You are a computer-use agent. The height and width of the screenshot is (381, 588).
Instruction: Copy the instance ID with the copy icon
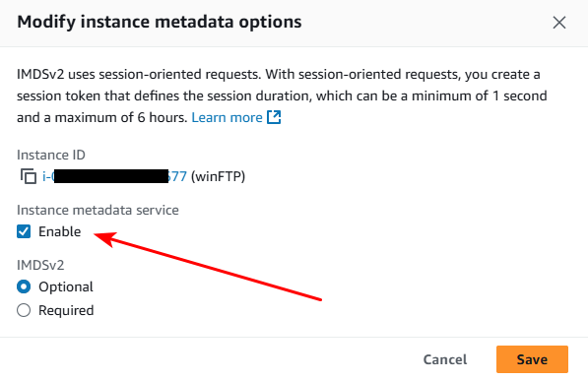[29, 176]
